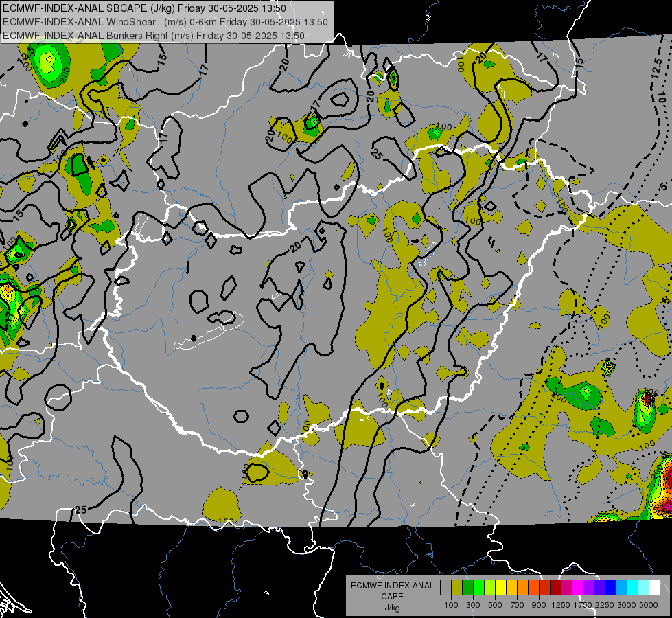Click the legend title ECMWF-INDEX-ANAL
Image resolution: width=672 pixels, height=618 pixels.
pos(392,586)
